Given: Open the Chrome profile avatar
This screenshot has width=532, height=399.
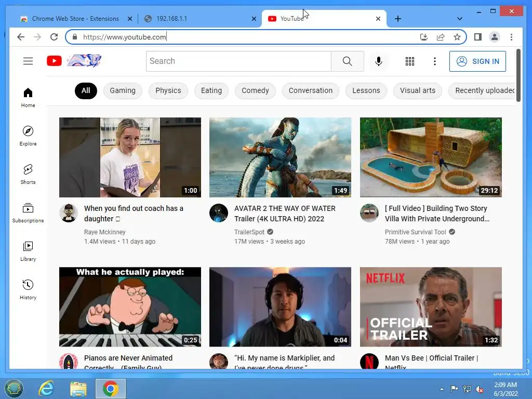Looking at the screenshot, I should pyautogui.click(x=495, y=37).
